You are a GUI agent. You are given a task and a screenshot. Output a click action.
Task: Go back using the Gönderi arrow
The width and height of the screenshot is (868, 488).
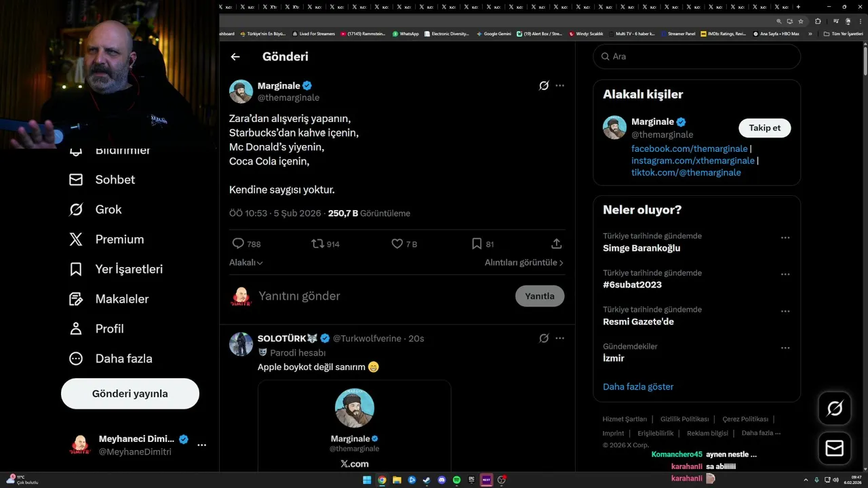pos(235,57)
